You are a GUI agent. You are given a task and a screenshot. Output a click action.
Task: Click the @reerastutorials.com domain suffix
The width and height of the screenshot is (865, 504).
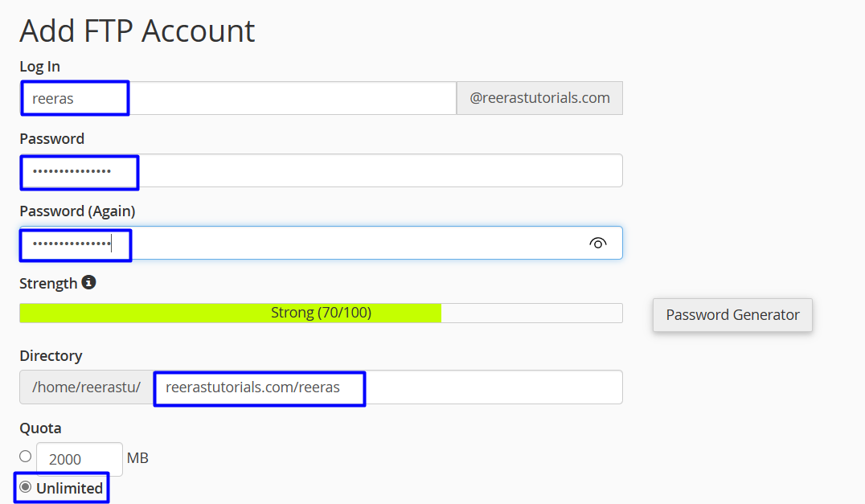(x=539, y=98)
